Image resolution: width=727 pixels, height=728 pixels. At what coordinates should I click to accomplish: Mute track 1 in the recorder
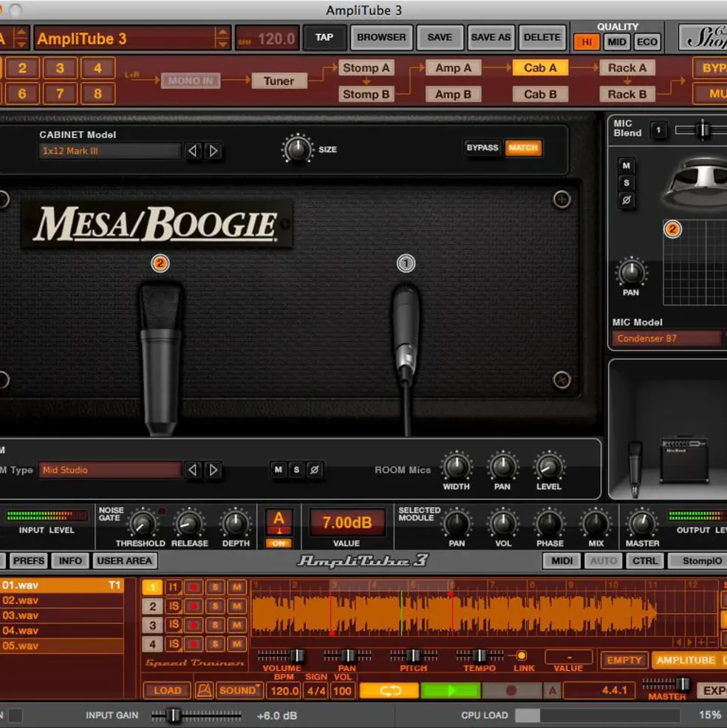[x=236, y=588]
